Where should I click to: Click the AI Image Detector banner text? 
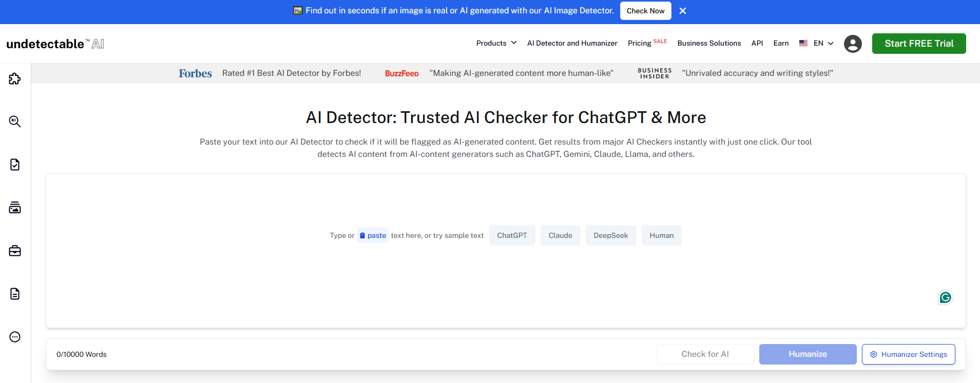pyautogui.click(x=459, y=11)
